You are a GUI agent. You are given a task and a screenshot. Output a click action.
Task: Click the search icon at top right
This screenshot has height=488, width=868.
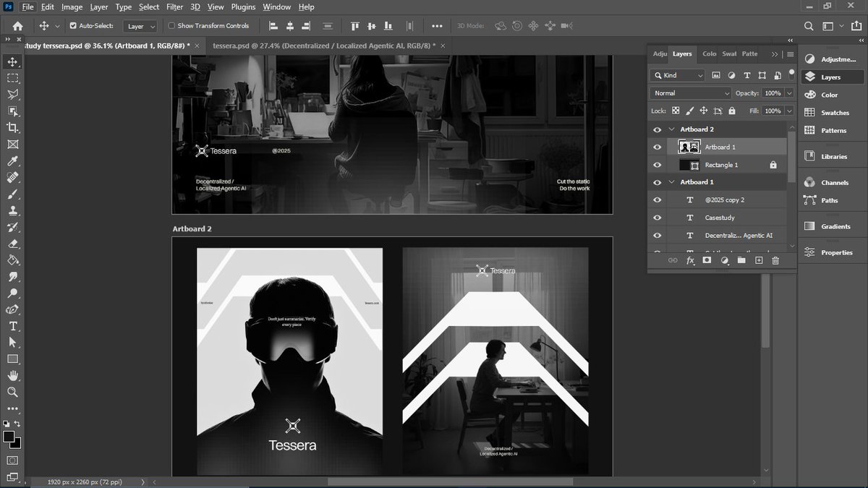809,26
